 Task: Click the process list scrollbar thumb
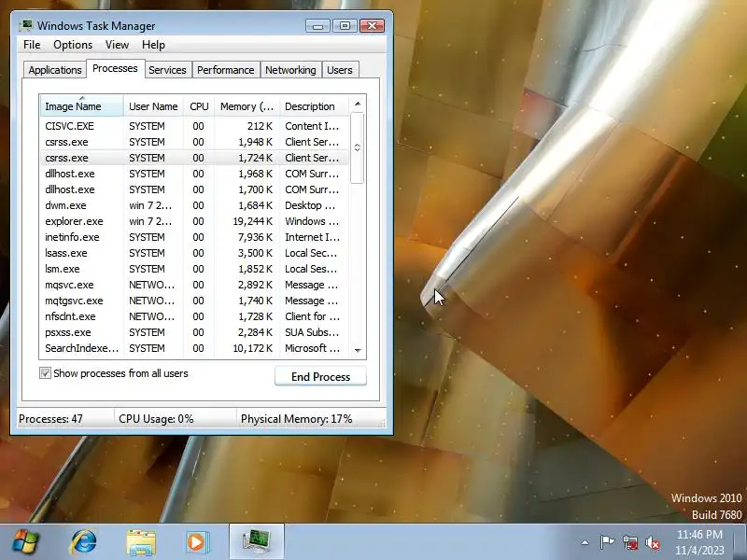[x=358, y=147]
